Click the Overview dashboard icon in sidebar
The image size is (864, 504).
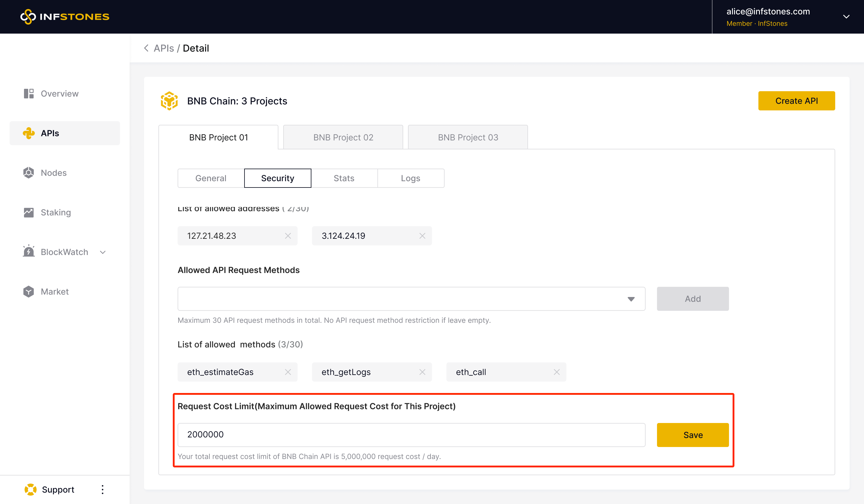click(x=29, y=94)
